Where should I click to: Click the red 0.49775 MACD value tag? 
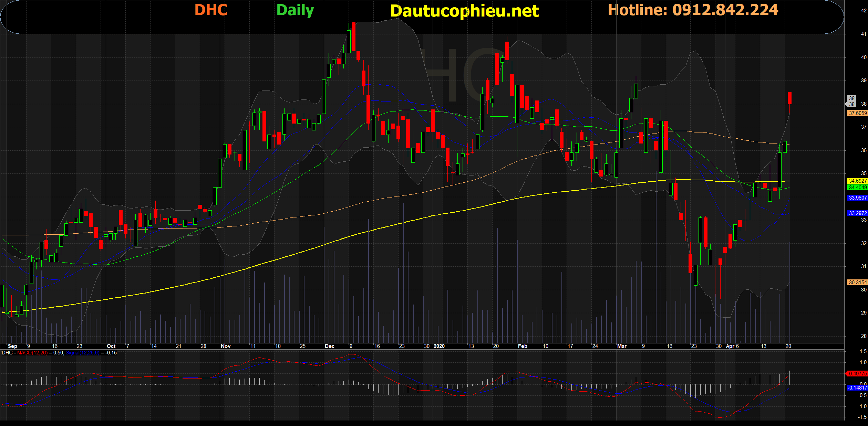(x=857, y=374)
